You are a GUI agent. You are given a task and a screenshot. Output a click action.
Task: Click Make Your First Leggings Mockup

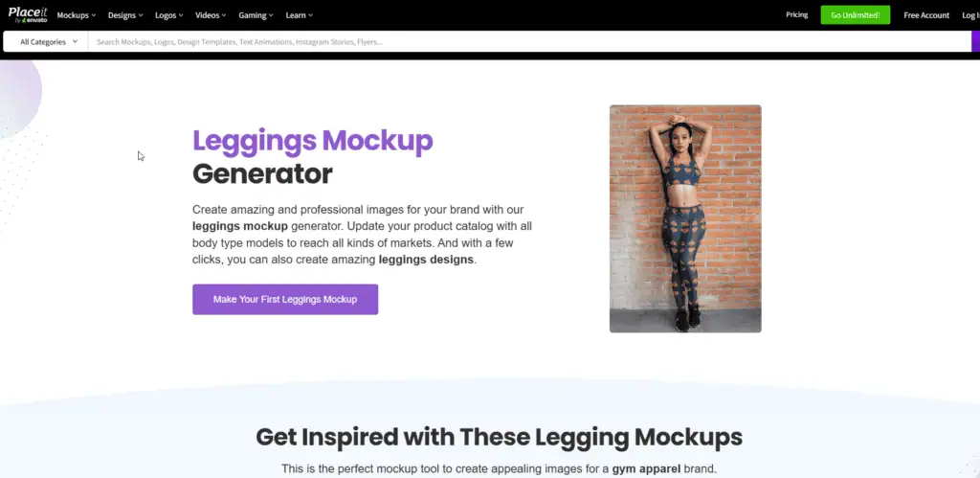click(x=285, y=299)
